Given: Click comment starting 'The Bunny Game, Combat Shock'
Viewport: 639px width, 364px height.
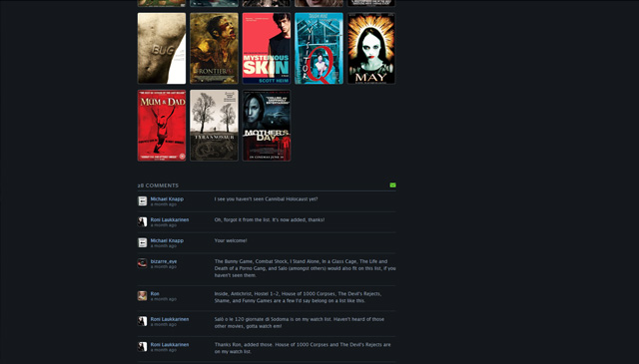Looking at the screenshot, I should [305, 268].
